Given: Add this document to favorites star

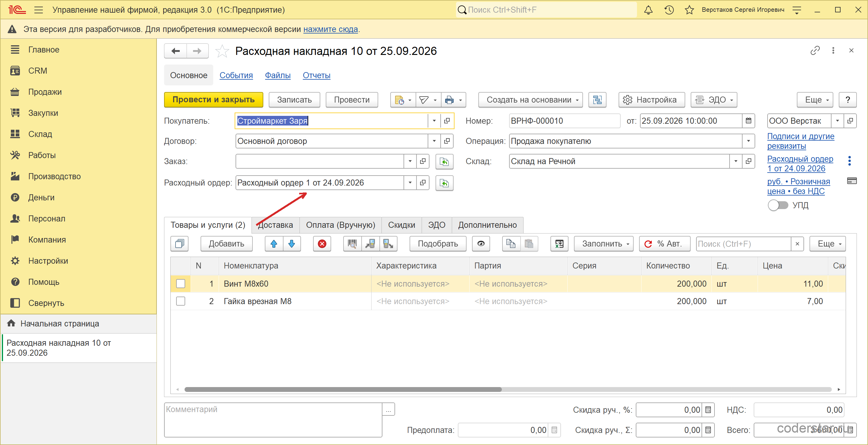Looking at the screenshot, I should [222, 51].
